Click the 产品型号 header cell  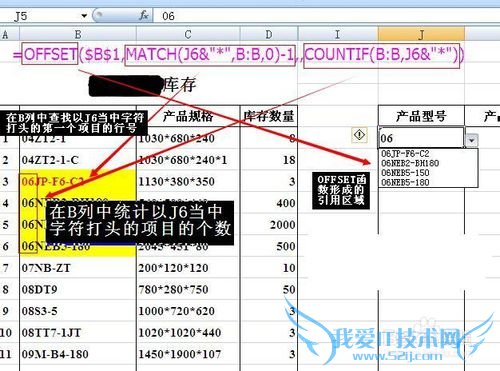click(421, 116)
